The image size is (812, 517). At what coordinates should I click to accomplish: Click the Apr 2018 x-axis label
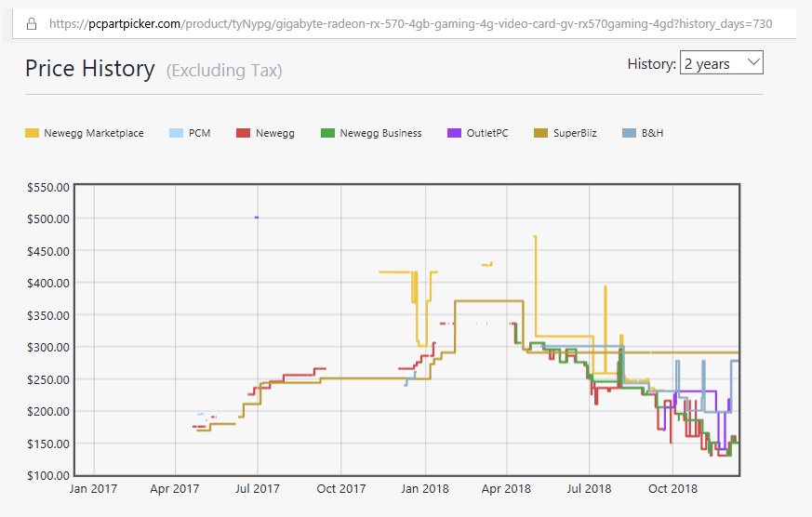(506, 489)
